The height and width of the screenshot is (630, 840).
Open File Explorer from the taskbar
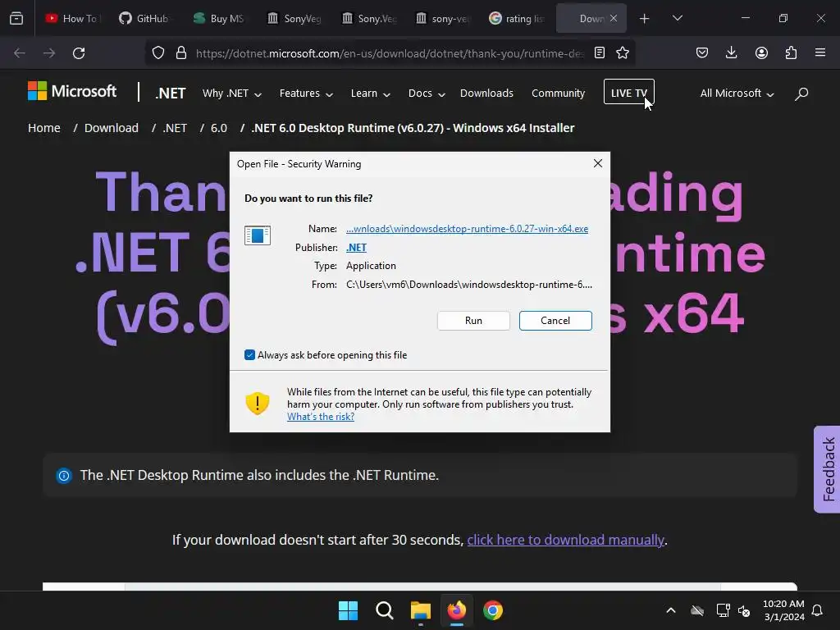coord(421,610)
